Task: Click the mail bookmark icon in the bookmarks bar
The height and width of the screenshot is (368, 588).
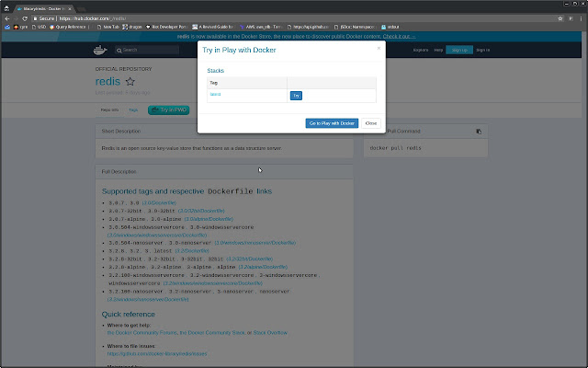Action: click(x=7, y=27)
